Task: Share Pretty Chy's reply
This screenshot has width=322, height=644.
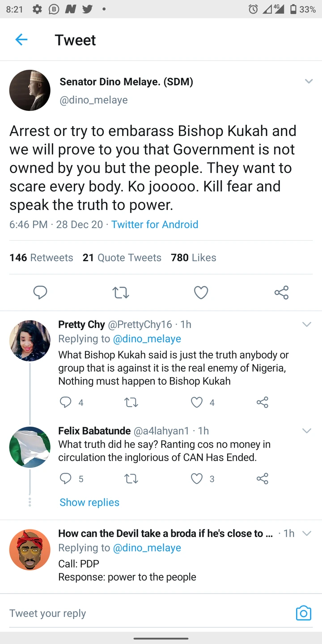Action: point(263,402)
